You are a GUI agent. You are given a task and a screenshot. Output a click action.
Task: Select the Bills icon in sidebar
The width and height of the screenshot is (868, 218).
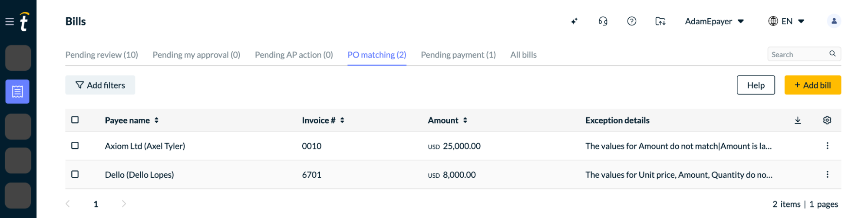(x=17, y=91)
